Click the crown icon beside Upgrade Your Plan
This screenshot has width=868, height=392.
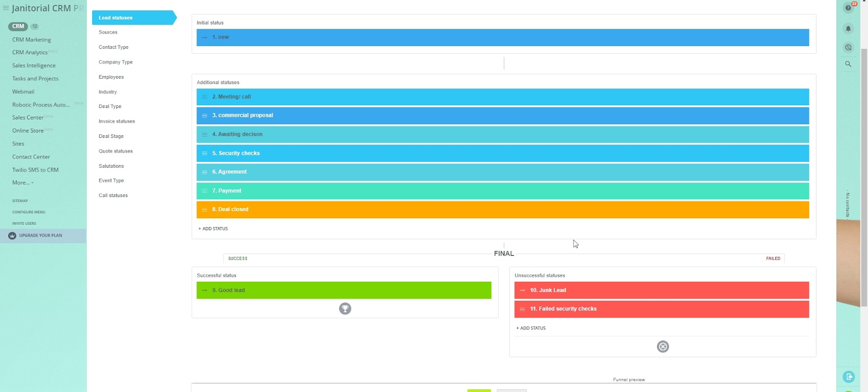click(12, 236)
